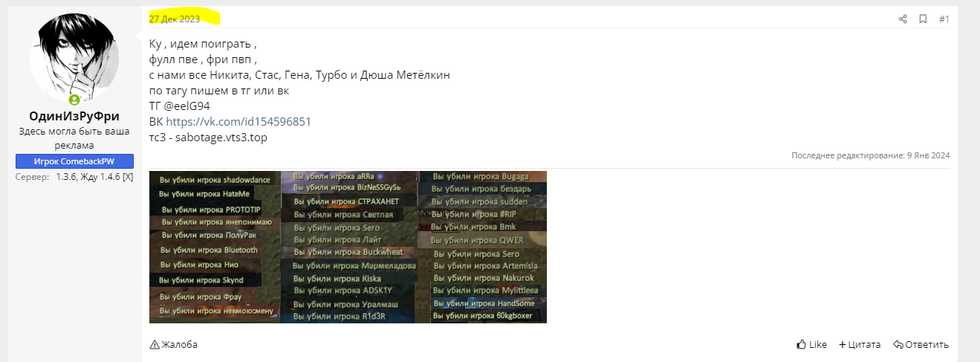Click the last edited date 9 Янв 2024
This screenshot has height=362, width=980.
tap(928, 155)
